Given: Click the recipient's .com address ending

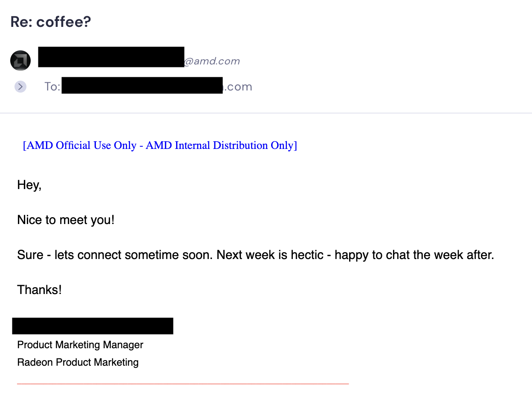Looking at the screenshot, I should pos(238,87).
